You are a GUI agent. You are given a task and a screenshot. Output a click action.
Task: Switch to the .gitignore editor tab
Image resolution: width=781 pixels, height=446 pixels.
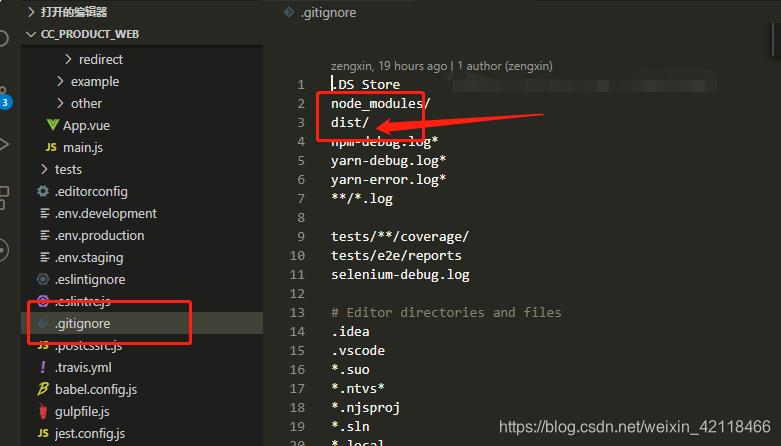[x=322, y=12]
